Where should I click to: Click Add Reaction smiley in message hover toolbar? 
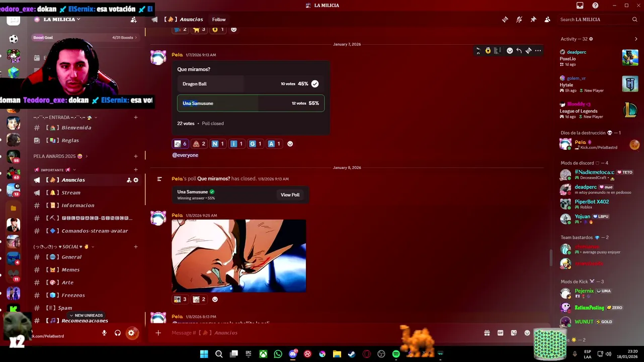[x=510, y=51]
